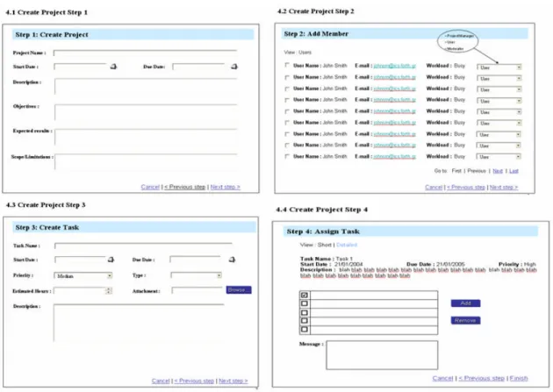Click the Finish link in Step 4
The height and width of the screenshot is (392, 553).
pyautogui.click(x=519, y=378)
